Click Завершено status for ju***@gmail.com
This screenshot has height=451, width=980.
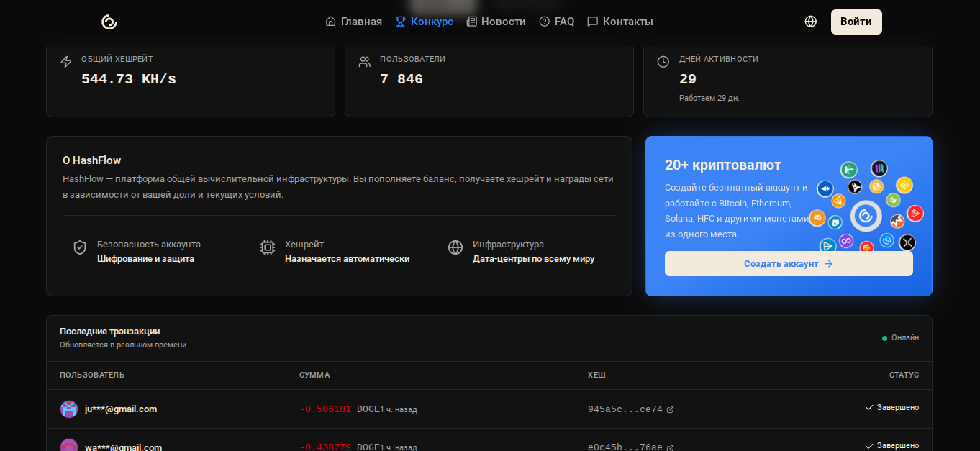point(892,408)
